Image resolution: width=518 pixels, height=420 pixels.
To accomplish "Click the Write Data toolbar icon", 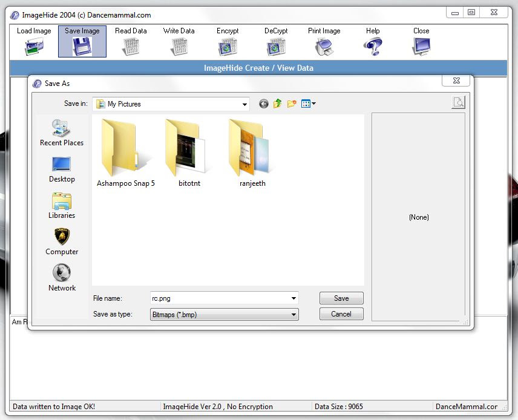I will click(x=179, y=47).
